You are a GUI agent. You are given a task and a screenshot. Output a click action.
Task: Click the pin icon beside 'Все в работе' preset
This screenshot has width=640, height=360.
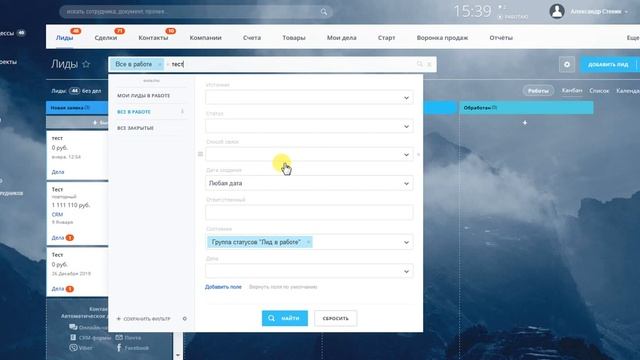click(182, 111)
